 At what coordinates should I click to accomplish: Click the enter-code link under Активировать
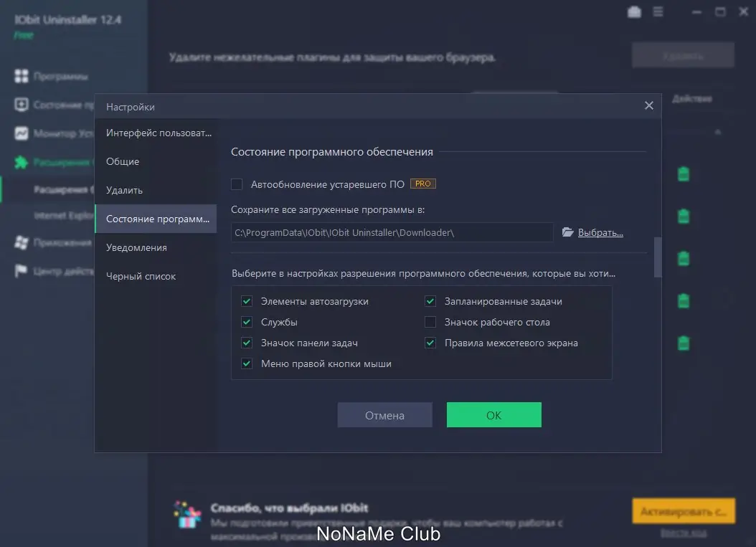point(684,533)
